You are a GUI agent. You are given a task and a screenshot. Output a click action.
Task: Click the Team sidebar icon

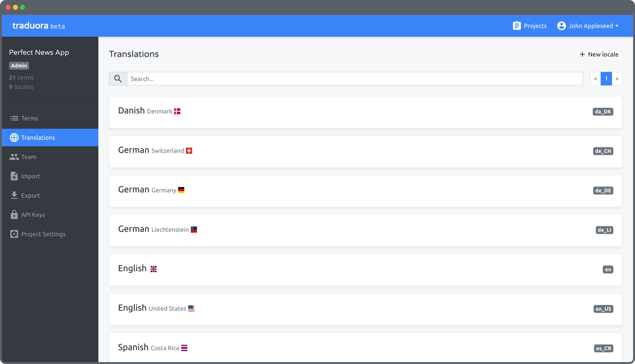(x=14, y=157)
